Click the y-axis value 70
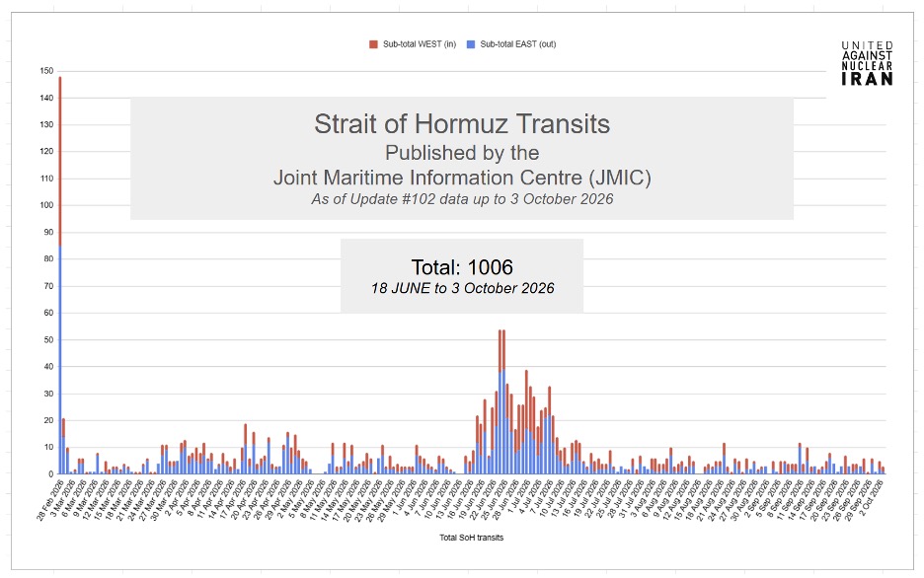The height and width of the screenshot is (578, 924). pos(48,286)
